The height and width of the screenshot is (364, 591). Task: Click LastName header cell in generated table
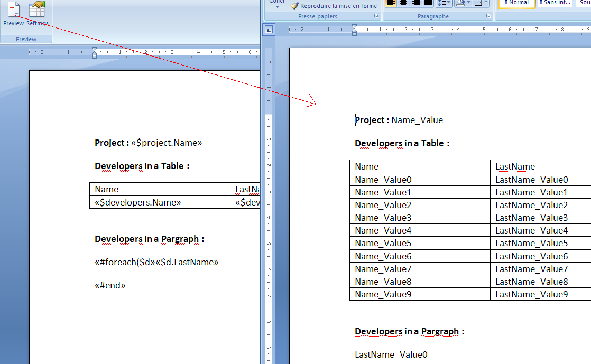pos(540,166)
